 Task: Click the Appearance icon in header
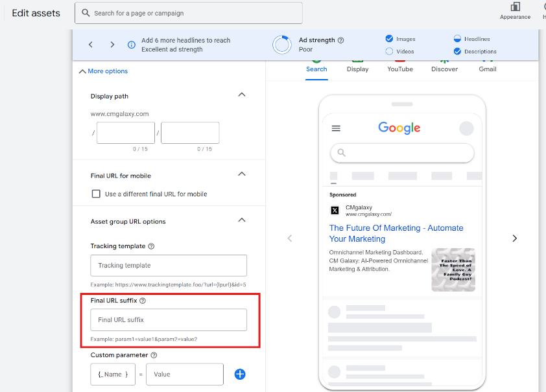(515, 7)
